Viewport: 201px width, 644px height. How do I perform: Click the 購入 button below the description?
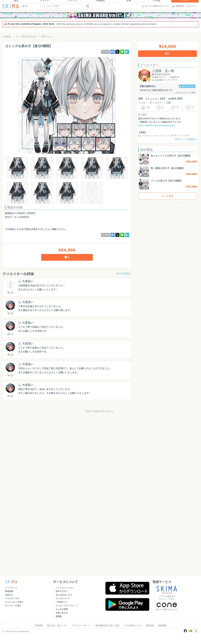pos(67,257)
